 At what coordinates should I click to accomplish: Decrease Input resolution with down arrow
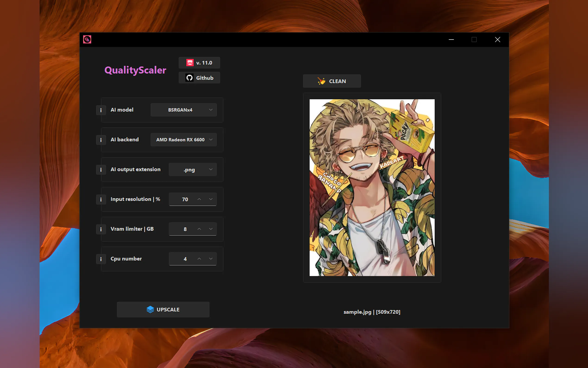(x=211, y=199)
